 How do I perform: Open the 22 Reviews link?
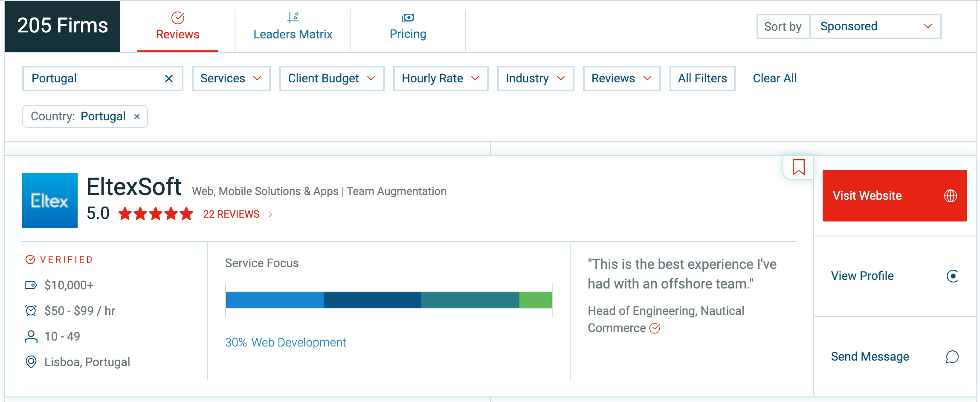pos(231,214)
